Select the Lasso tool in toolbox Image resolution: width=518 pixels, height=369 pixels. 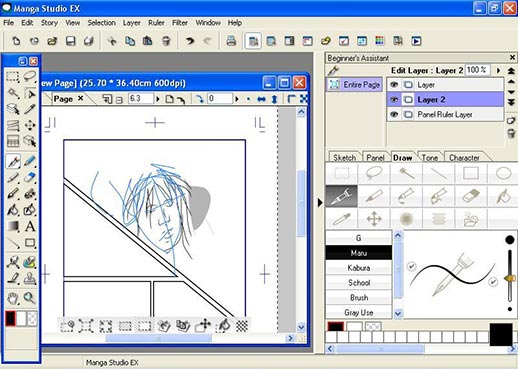pos(30,76)
